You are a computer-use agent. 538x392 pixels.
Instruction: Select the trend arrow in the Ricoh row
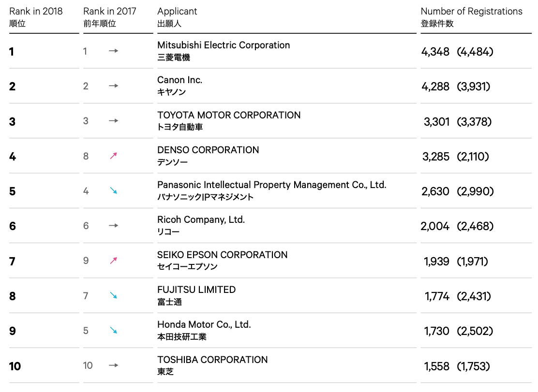(114, 225)
